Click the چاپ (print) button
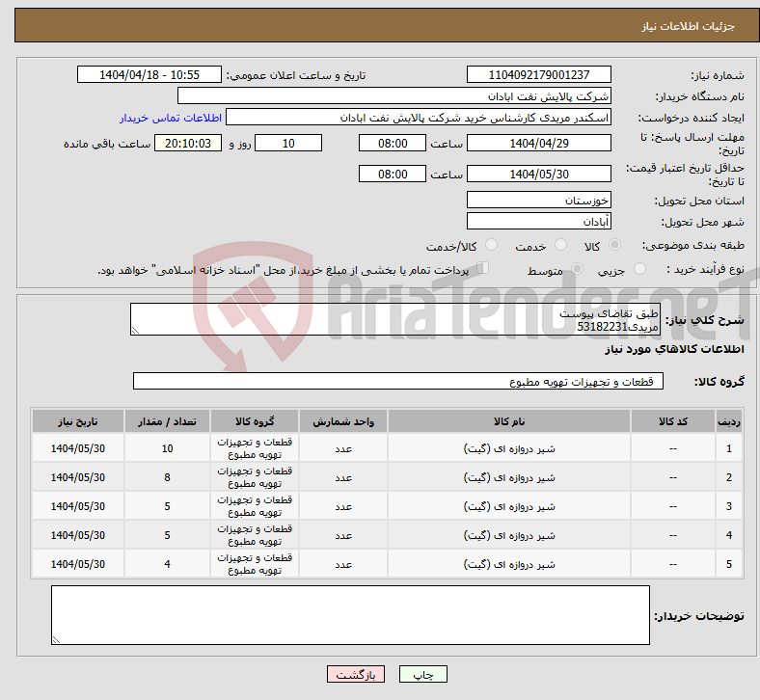This screenshot has width=760, height=700. [x=422, y=674]
